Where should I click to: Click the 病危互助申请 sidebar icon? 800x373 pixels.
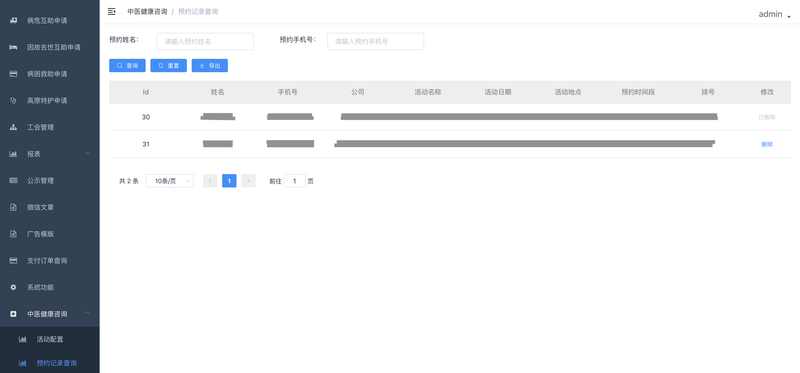click(x=14, y=21)
